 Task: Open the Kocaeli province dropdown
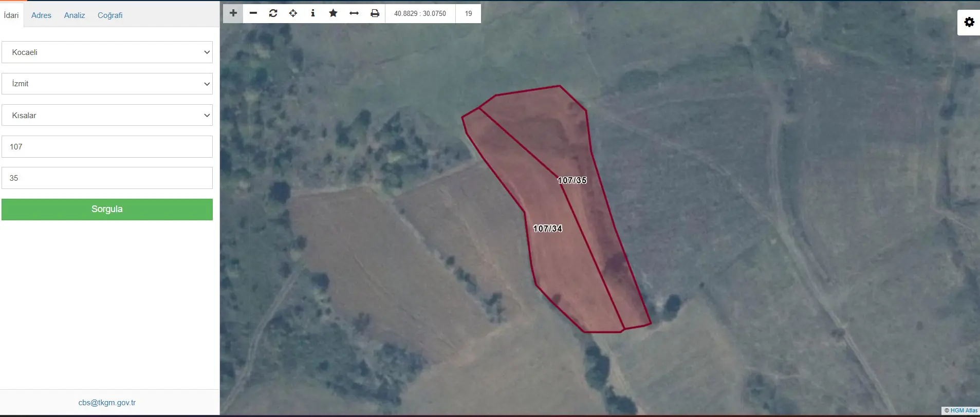point(107,52)
